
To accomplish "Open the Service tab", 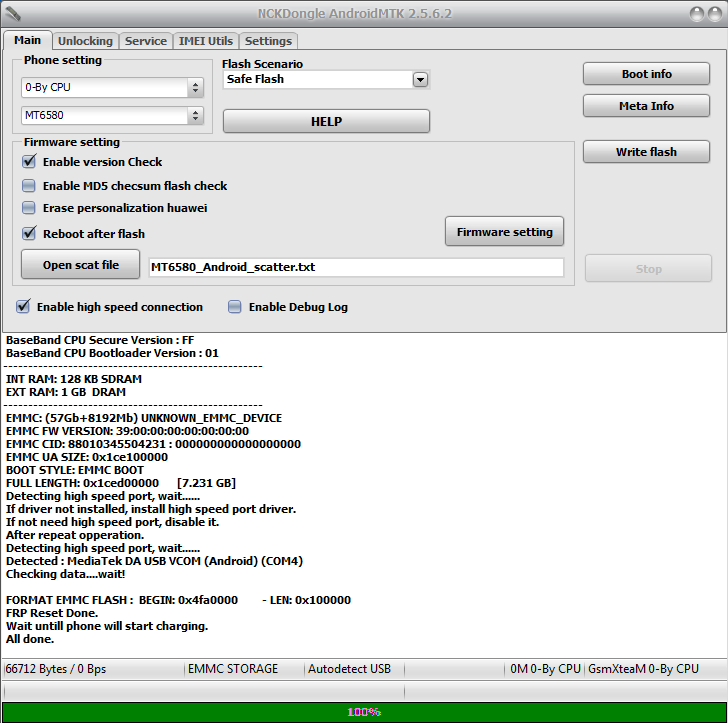I will 146,41.
